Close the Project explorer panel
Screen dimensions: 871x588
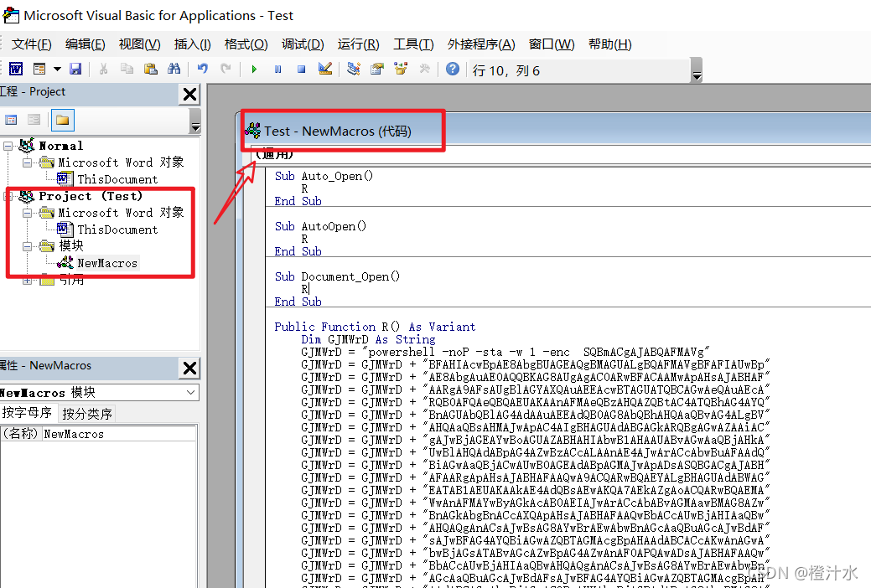[189, 95]
